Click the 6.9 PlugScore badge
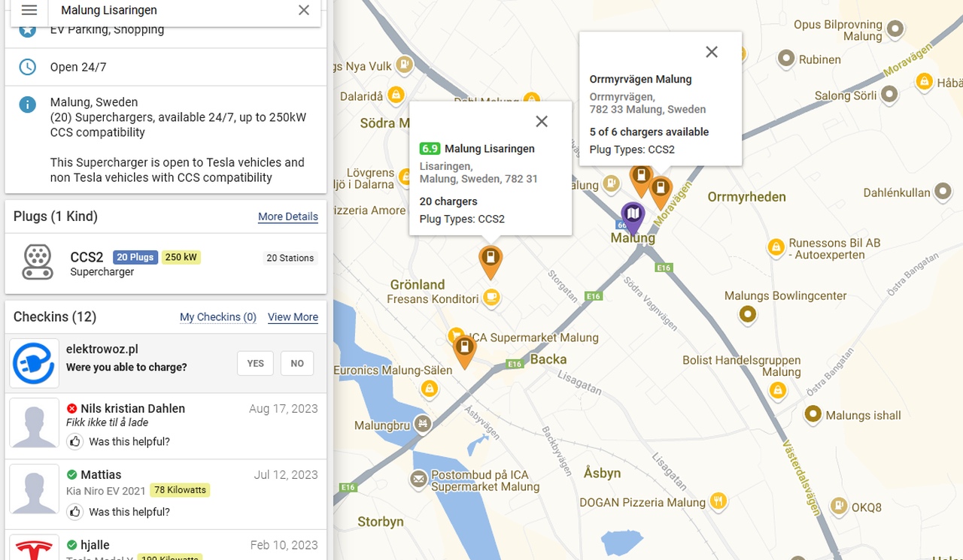Image resolution: width=963 pixels, height=560 pixels. click(430, 149)
